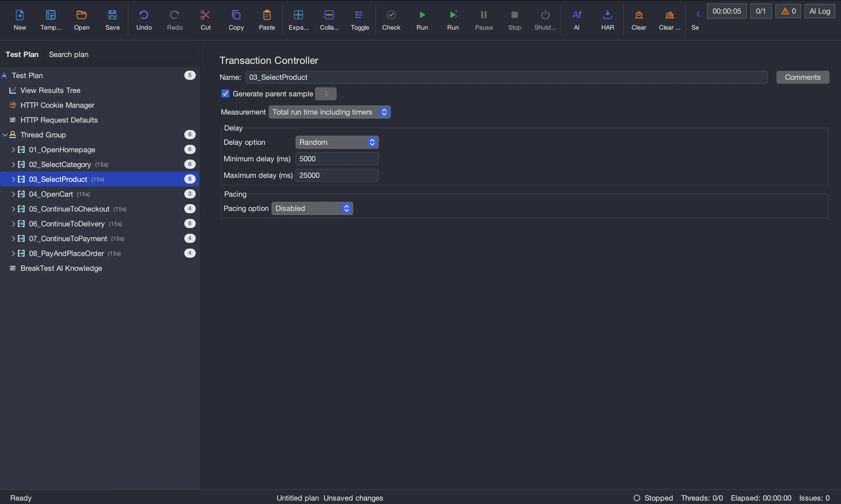Expand the 04_OpenCart chevron

pyautogui.click(x=13, y=194)
